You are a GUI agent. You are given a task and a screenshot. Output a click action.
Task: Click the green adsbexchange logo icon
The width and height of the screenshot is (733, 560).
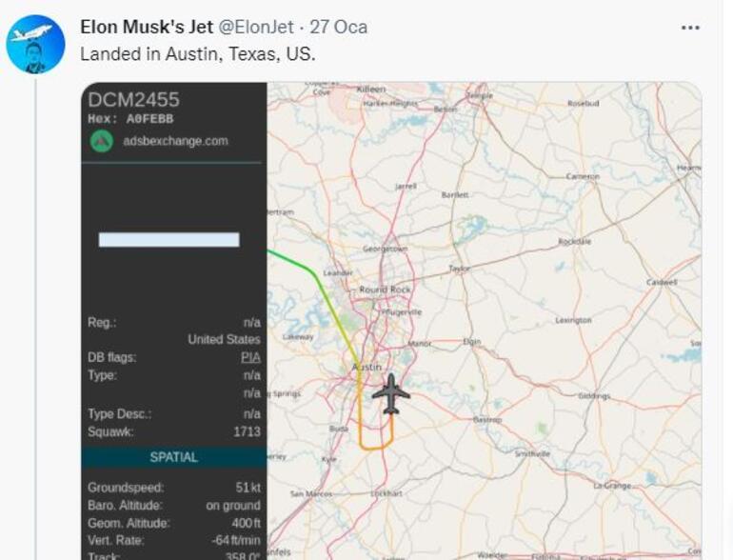click(x=101, y=141)
